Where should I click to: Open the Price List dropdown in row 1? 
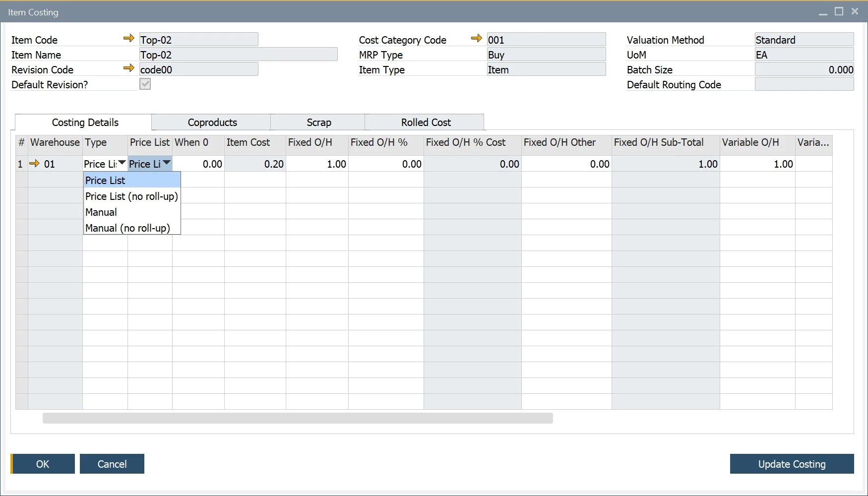click(x=167, y=163)
